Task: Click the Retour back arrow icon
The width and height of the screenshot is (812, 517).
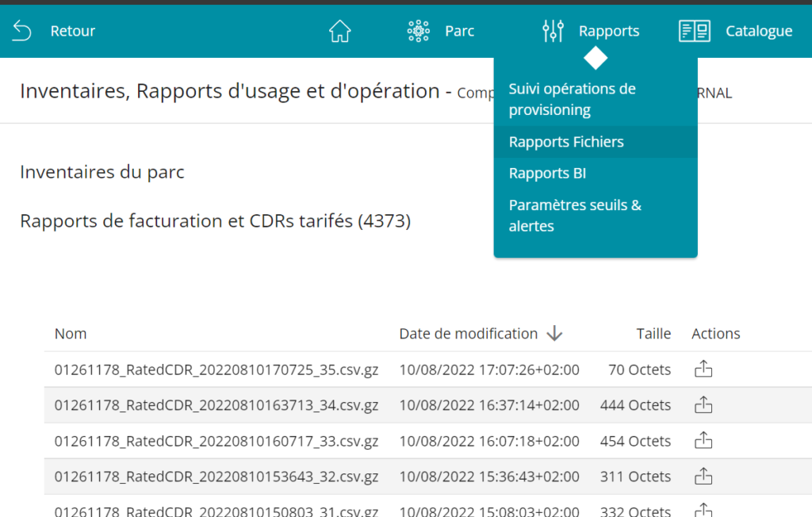Action: [22, 31]
